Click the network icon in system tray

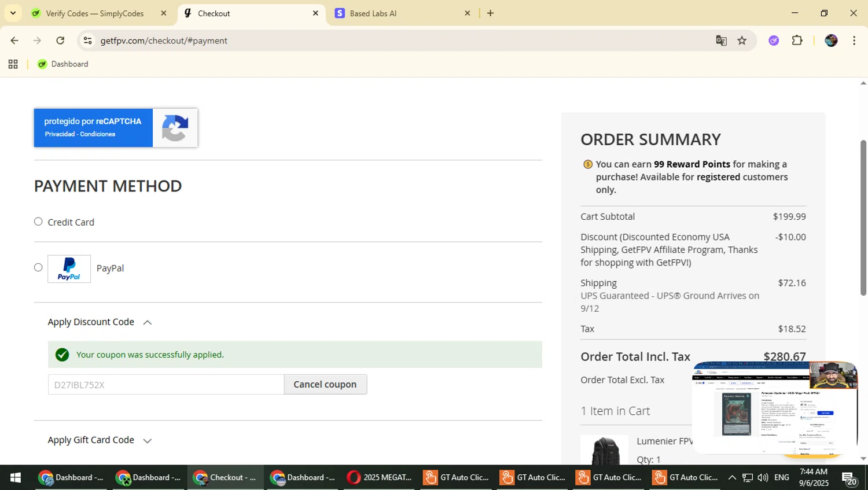click(748, 478)
